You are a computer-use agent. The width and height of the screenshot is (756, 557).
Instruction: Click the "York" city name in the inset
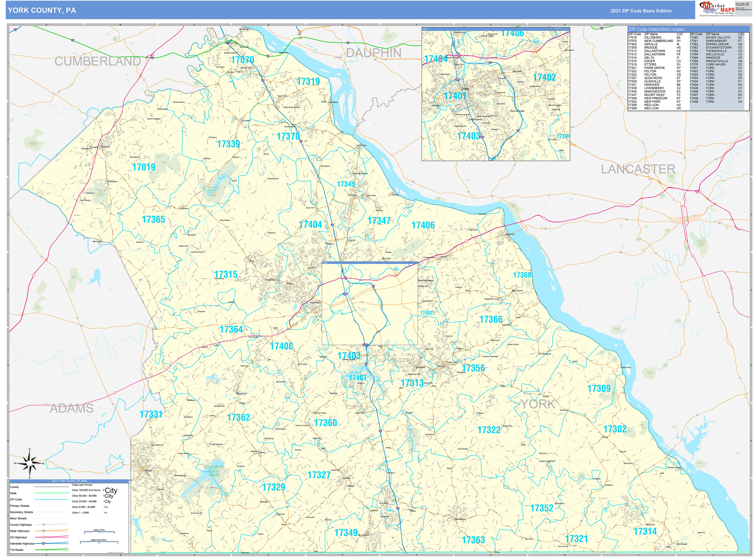point(465,89)
